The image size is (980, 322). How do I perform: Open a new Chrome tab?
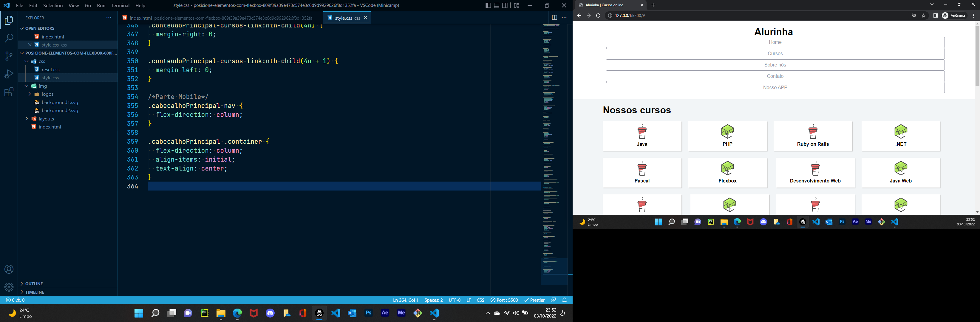653,5
